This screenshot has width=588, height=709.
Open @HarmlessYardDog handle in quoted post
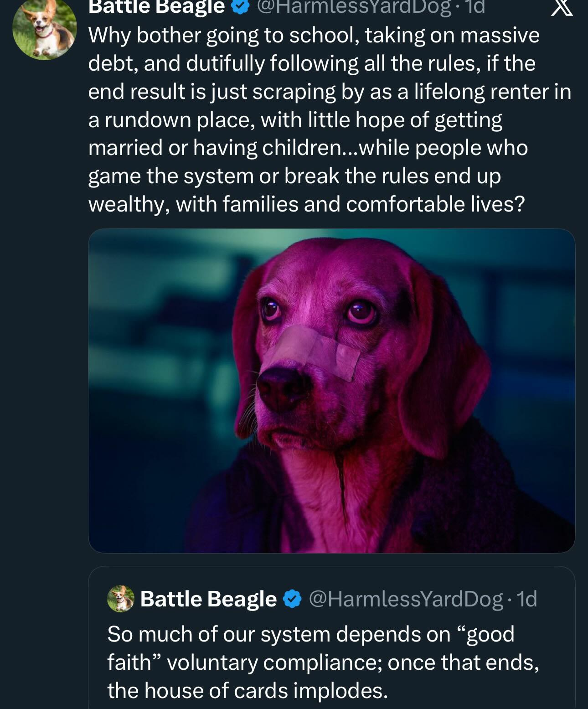point(406,599)
